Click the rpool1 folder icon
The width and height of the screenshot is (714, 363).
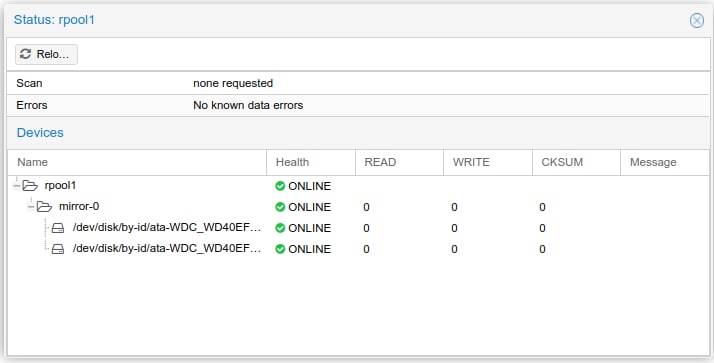click(30, 185)
